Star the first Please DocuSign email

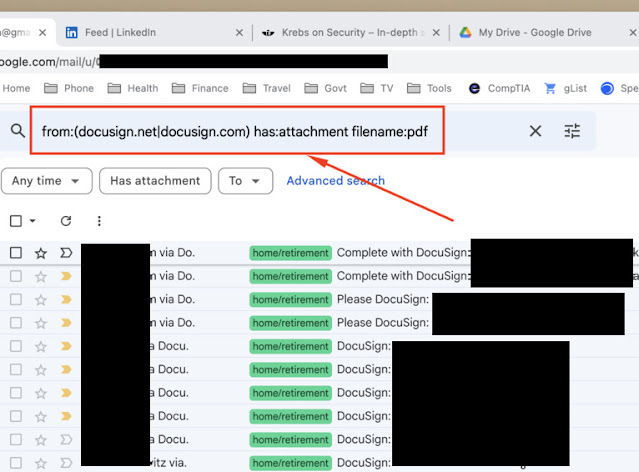point(41,300)
